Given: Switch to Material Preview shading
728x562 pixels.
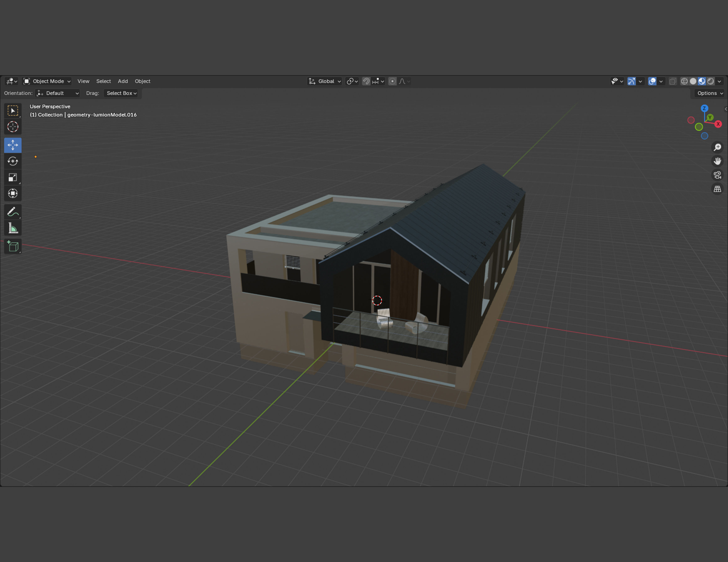Looking at the screenshot, I should pyautogui.click(x=702, y=81).
